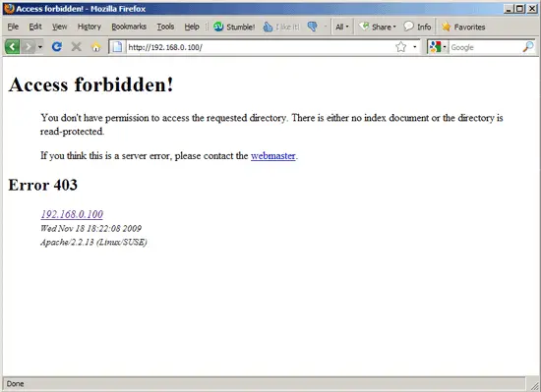Click the 'Done' status bar text
Image resolution: width=541 pixels, height=392 pixels.
pos(15,384)
